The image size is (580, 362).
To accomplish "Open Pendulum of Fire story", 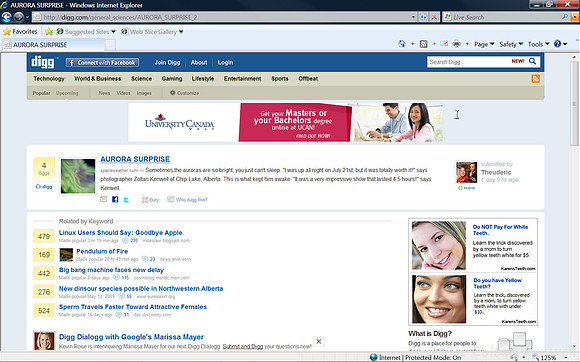I will [x=102, y=251].
